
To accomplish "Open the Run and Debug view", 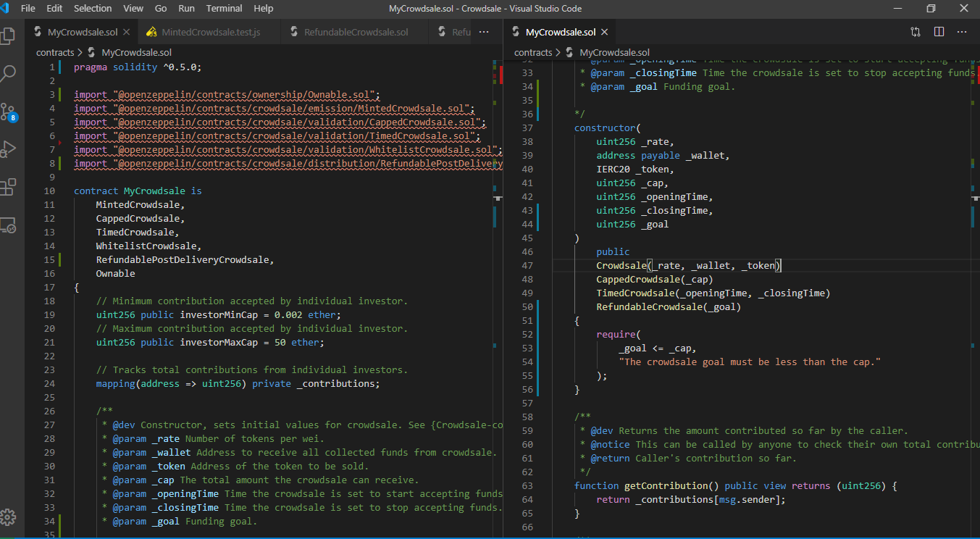I will (x=9, y=149).
